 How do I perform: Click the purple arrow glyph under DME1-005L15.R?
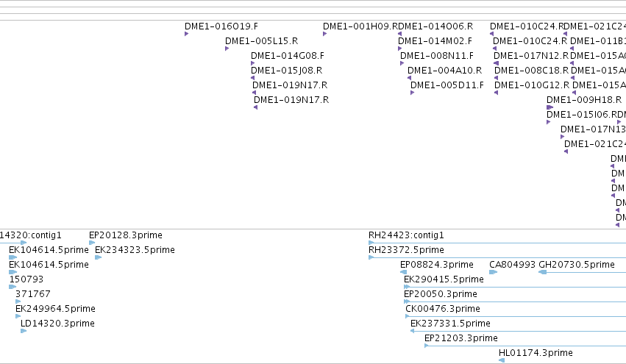227,49
